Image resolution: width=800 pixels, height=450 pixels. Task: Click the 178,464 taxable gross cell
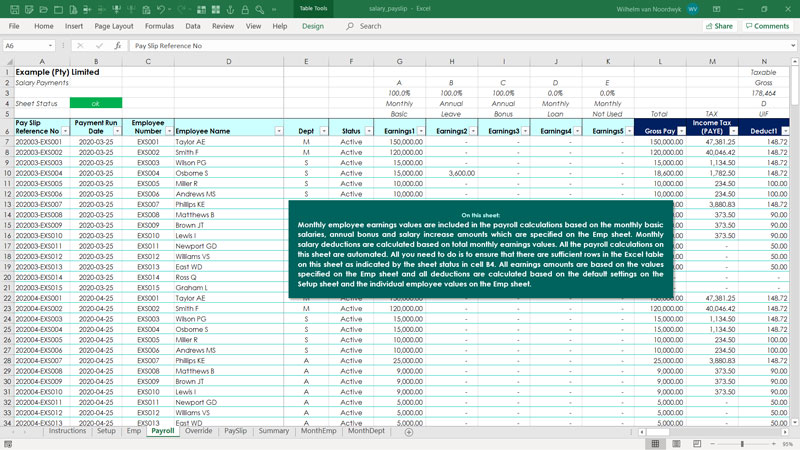point(764,93)
